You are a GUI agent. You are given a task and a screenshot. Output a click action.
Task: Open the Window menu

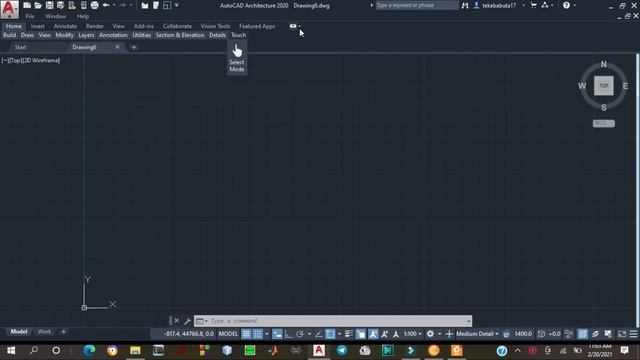56,16
